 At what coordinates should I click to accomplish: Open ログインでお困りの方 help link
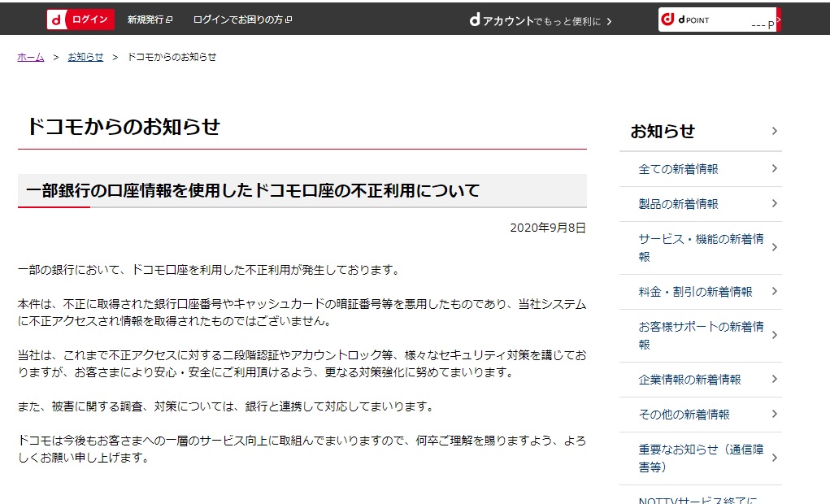pyautogui.click(x=238, y=20)
